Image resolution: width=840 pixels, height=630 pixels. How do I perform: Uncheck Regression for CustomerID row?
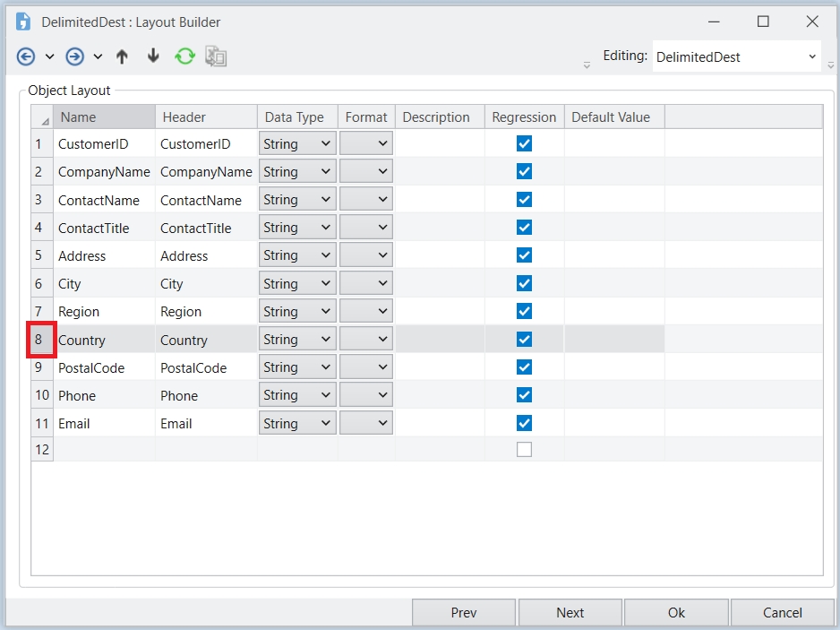(524, 143)
